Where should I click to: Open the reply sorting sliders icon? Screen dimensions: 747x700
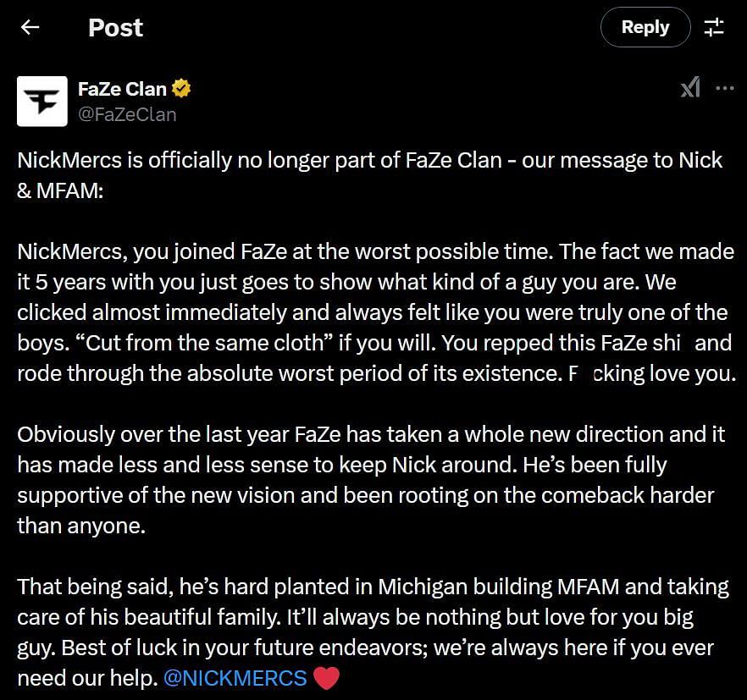point(714,27)
